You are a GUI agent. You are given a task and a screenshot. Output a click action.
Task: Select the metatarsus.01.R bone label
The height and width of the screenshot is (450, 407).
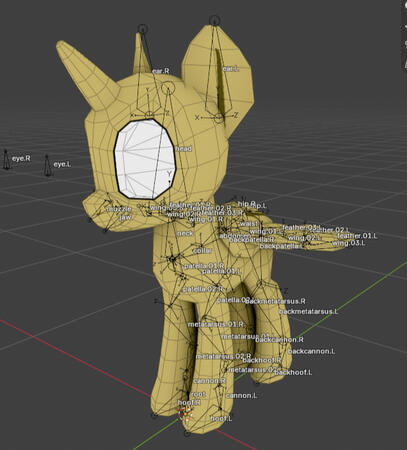coord(216,324)
